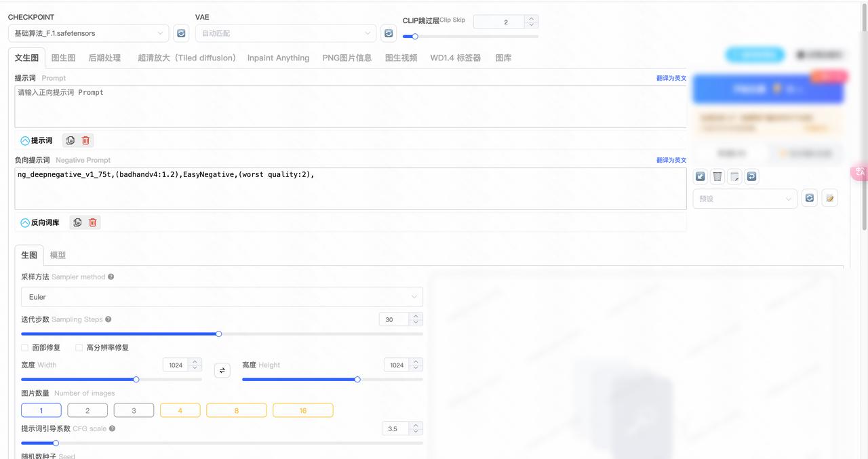Screen dimensions: 868x459
Task: Open the 预设 preset dropdown
Action: tap(745, 199)
